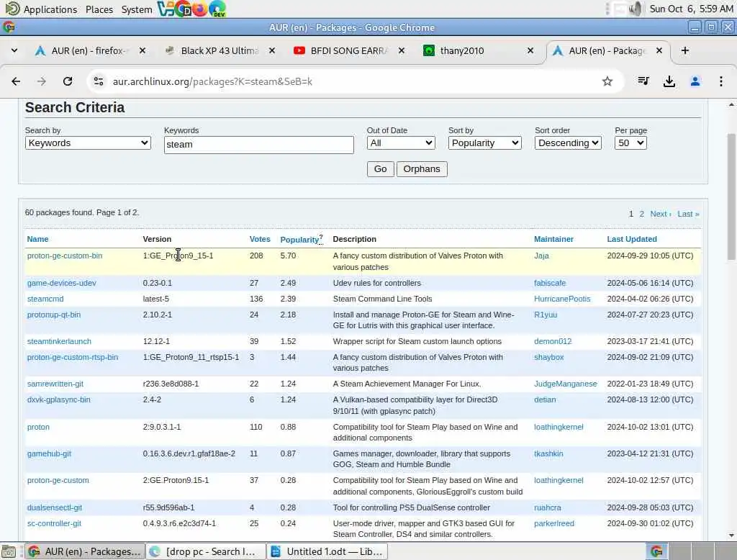Image resolution: width=737 pixels, height=560 pixels.
Task: Open the System menu in top panel
Action: coord(136,9)
